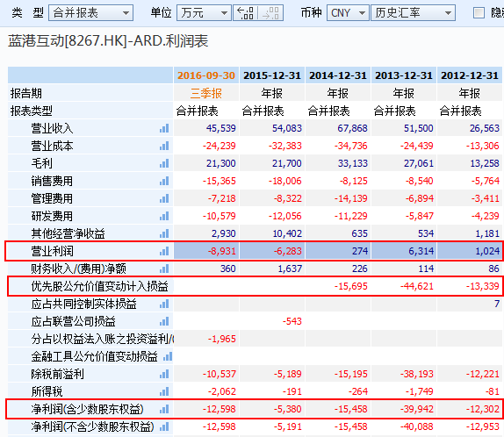Open chart icon for 营业成本 row
Image resolution: width=504 pixels, height=437 pixels.
tap(164, 147)
